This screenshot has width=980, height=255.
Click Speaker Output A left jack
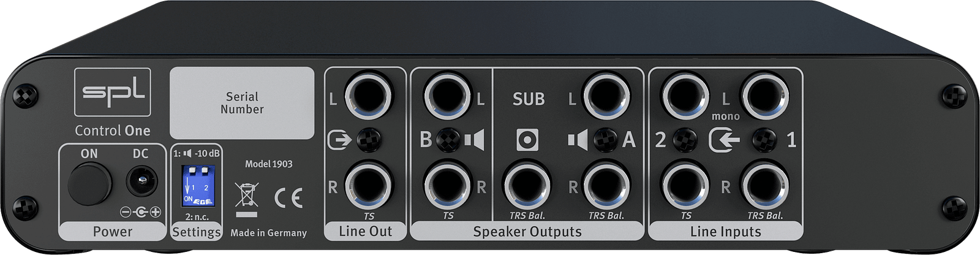click(x=606, y=96)
